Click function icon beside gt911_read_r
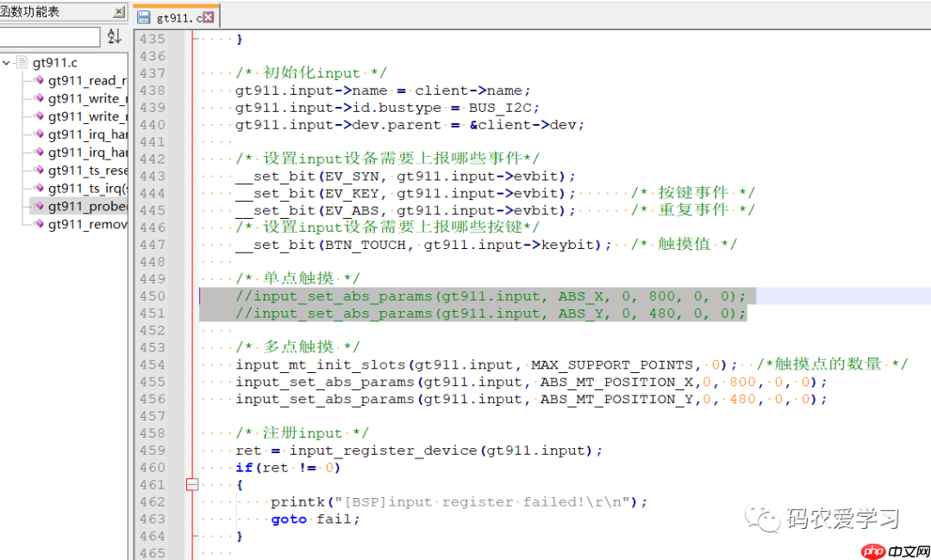 (39, 80)
